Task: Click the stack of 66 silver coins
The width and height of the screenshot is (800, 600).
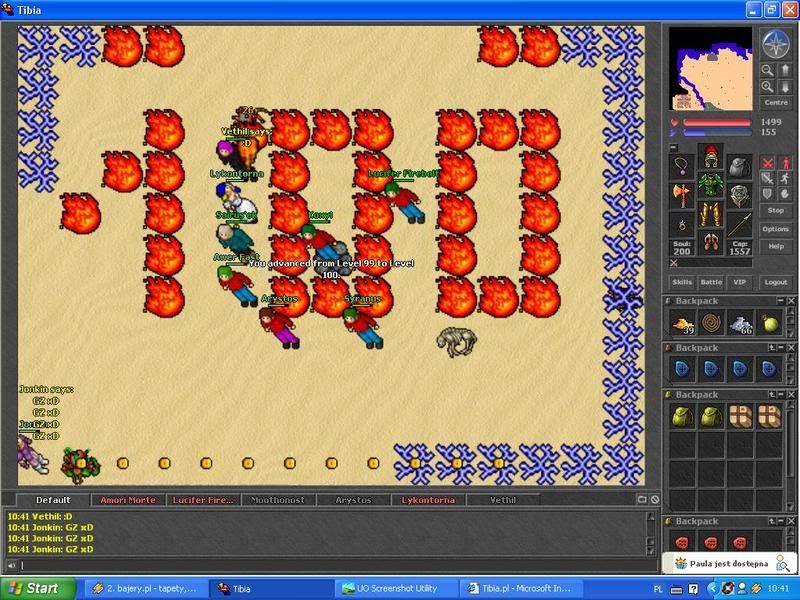Action: click(x=740, y=323)
